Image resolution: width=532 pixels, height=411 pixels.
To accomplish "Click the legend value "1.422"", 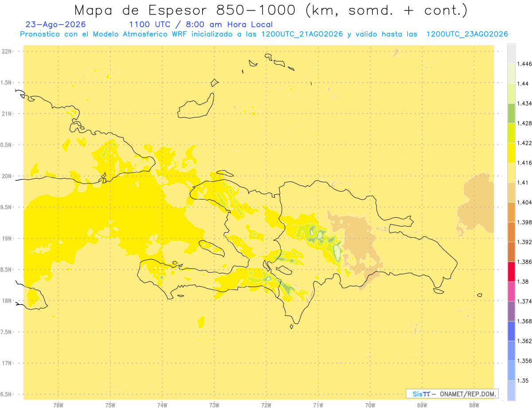I will [x=524, y=143].
